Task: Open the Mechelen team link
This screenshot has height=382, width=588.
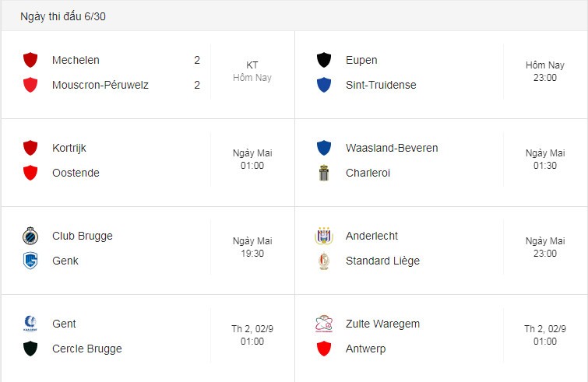Action: click(76, 60)
